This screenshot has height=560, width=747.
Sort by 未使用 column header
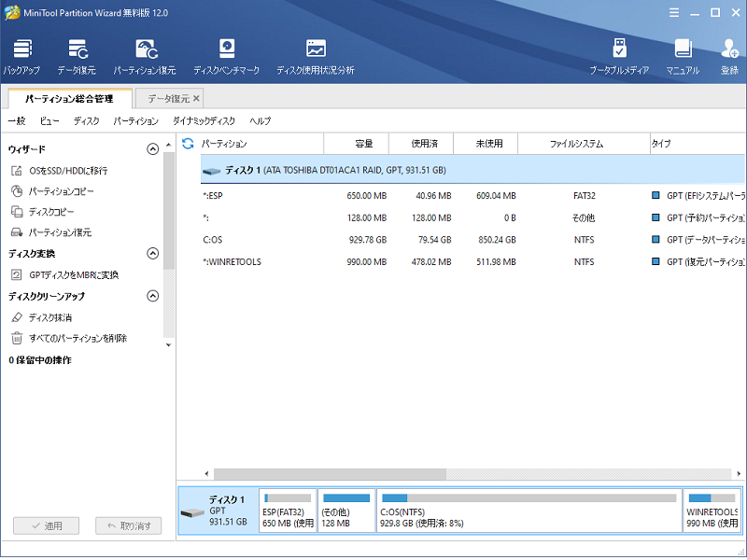(486, 144)
